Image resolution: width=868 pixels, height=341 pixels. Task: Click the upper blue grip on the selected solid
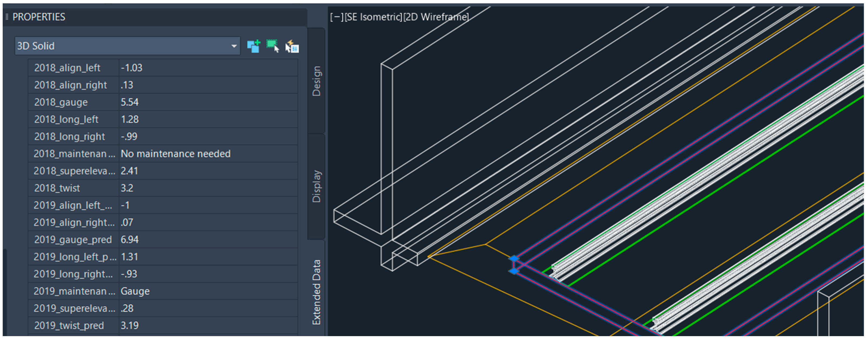(513, 259)
